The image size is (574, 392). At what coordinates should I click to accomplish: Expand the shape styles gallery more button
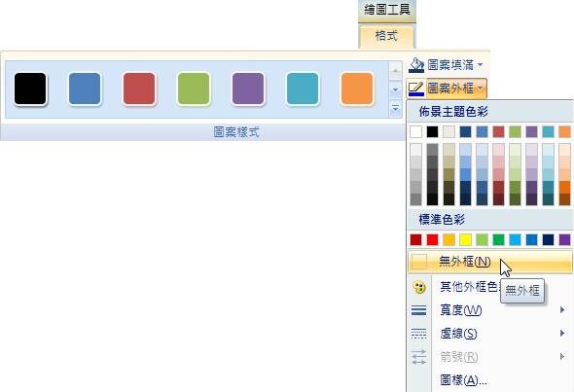395,108
